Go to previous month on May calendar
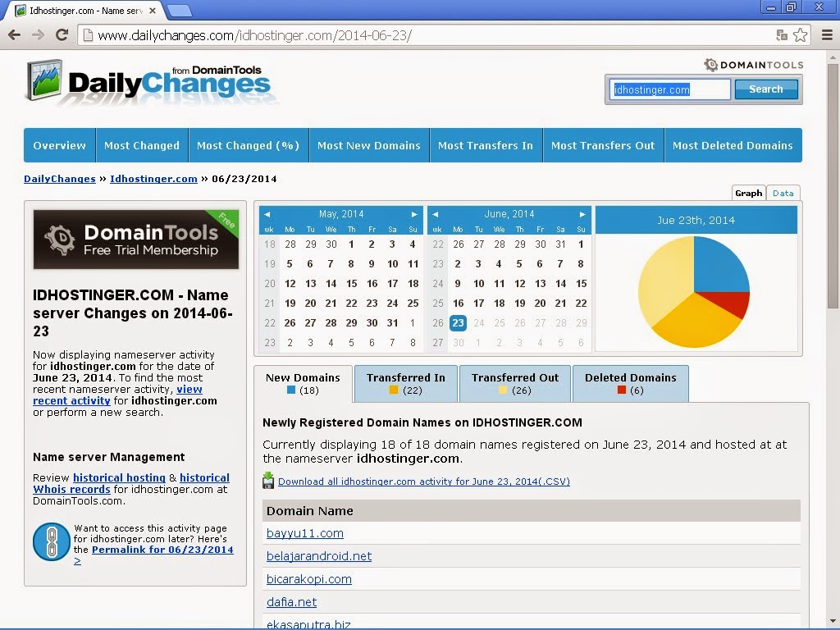 click(x=267, y=214)
